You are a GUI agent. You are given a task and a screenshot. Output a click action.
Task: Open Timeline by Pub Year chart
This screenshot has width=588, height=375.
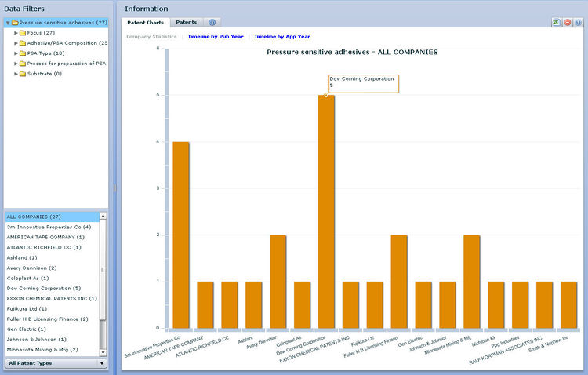tap(216, 36)
